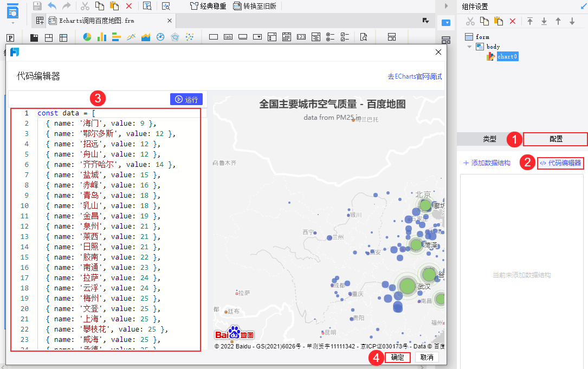Select chart0 in component tree

point(507,57)
